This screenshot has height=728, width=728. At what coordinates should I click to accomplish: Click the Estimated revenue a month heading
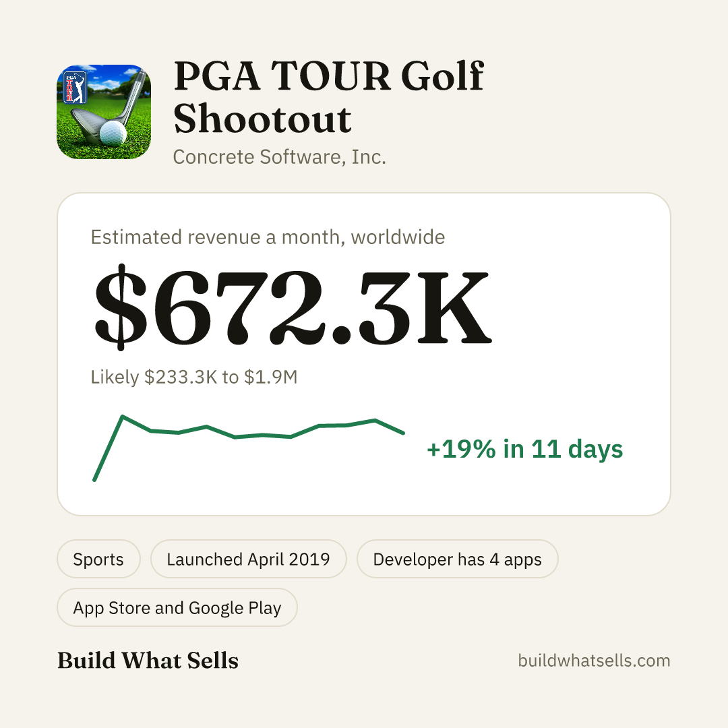(x=268, y=237)
